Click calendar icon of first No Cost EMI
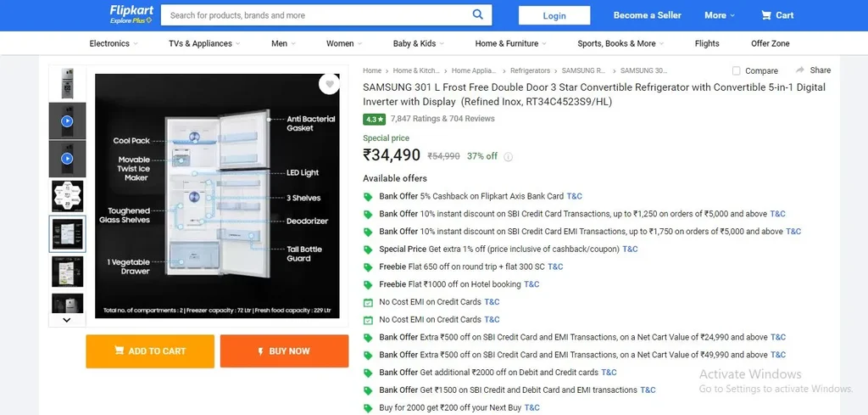This screenshot has width=868, height=415. (368, 302)
